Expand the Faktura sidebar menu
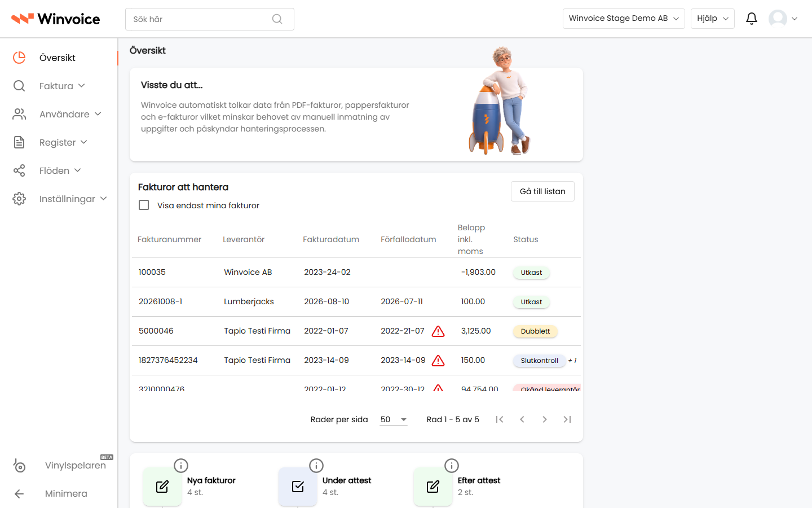812x508 pixels. coord(62,86)
